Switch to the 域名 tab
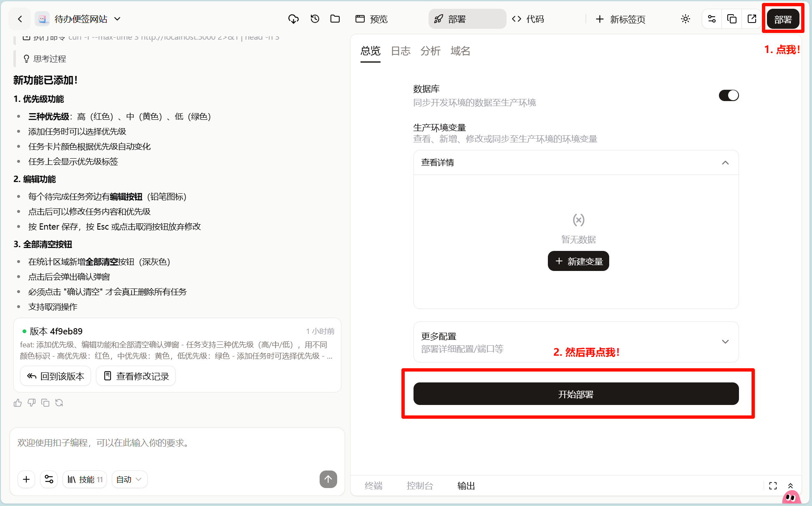812x506 pixels. pos(460,51)
